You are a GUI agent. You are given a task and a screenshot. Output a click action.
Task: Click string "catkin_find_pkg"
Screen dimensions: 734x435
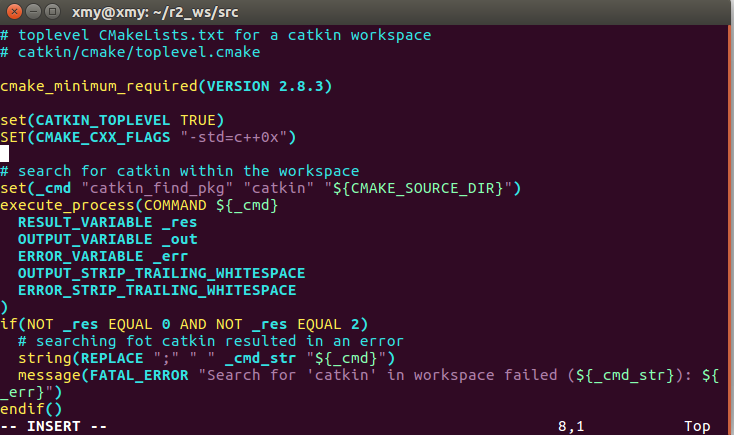click(x=157, y=188)
